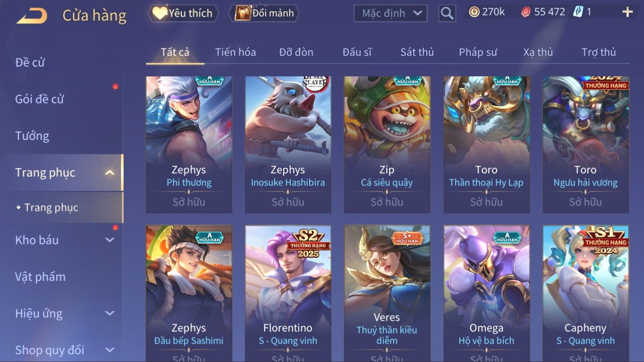
Task: Select the Veres Thuỷ thần kiều diễm card
Action: point(387,294)
